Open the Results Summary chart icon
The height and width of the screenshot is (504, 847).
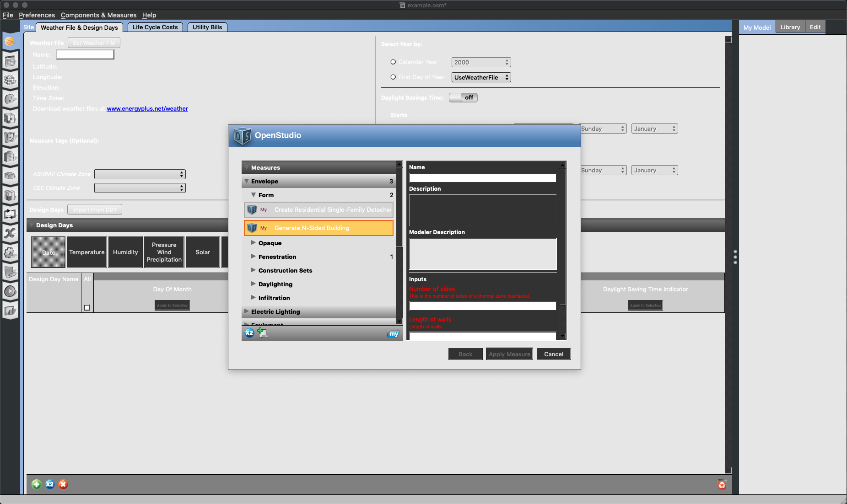click(10, 311)
